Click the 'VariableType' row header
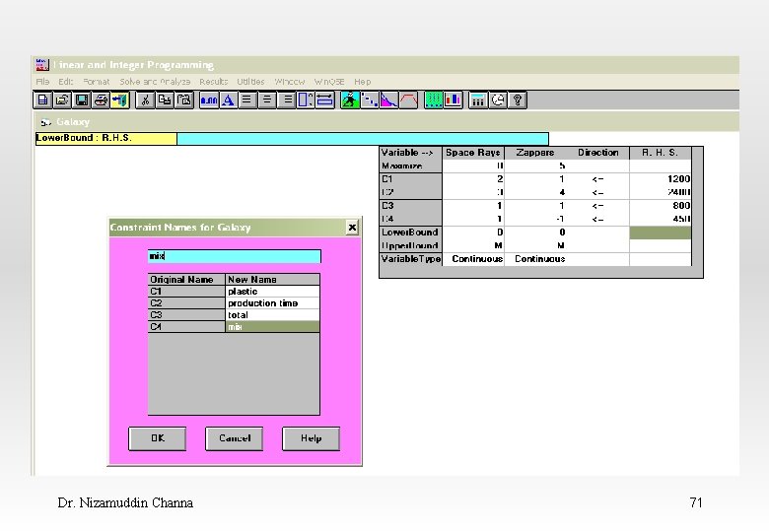This screenshot has width=769, height=532. (411, 259)
